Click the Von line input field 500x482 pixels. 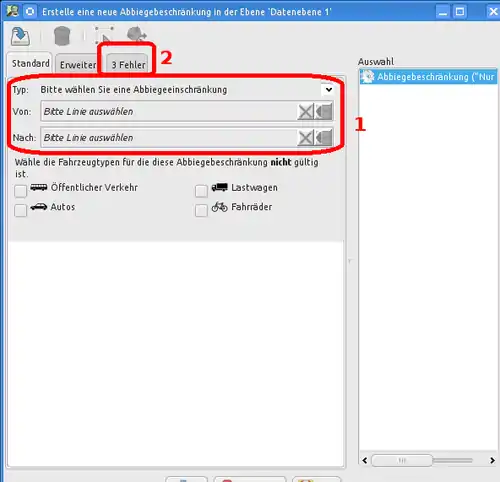tap(169, 112)
